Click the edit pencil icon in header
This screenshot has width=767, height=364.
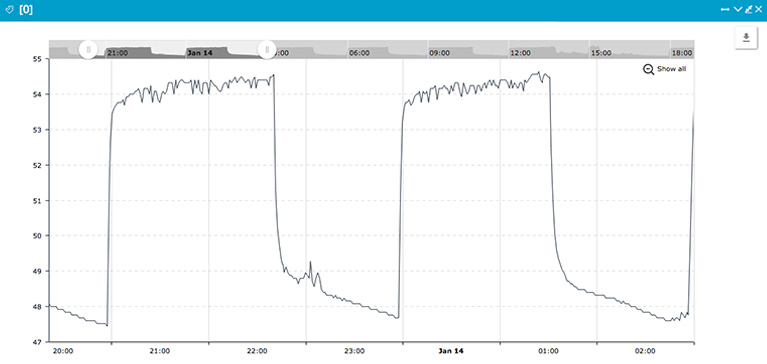[x=748, y=10]
